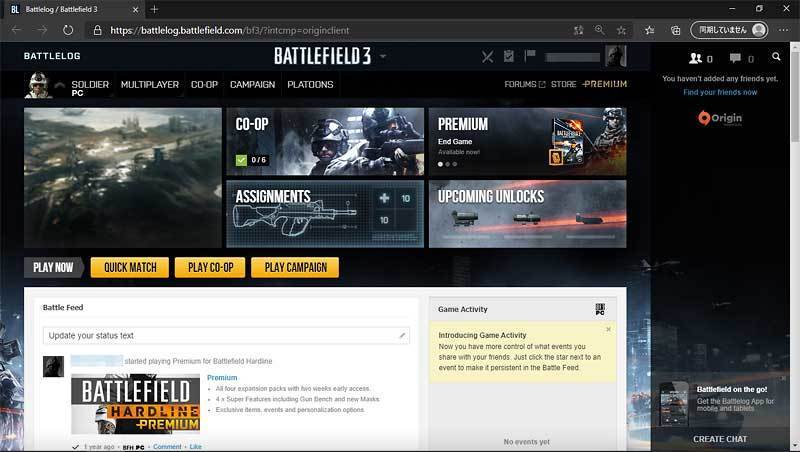Open the UPCOMING UNLOCKS tile
The image size is (800, 452).
point(528,214)
